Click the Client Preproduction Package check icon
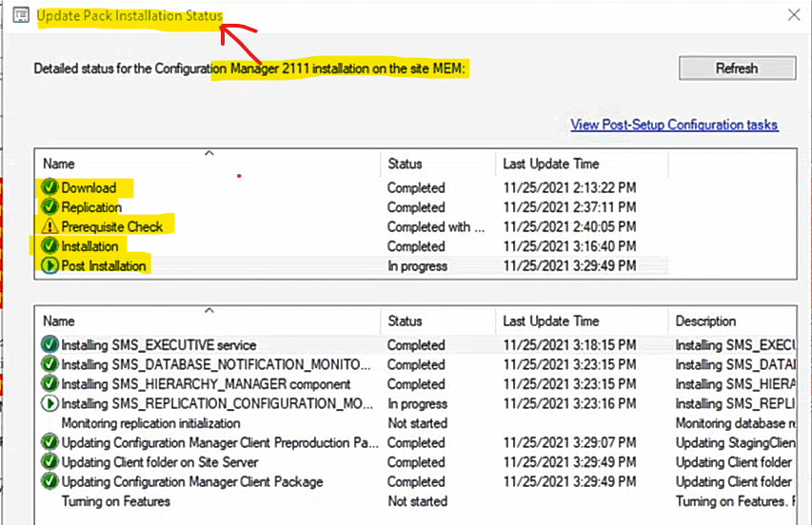 click(x=50, y=442)
